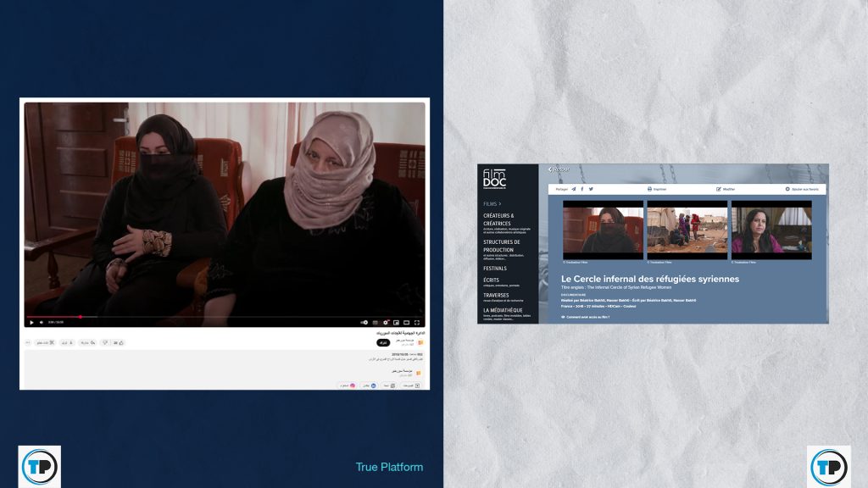Click the black subscribe button

(x=383, y=342)
